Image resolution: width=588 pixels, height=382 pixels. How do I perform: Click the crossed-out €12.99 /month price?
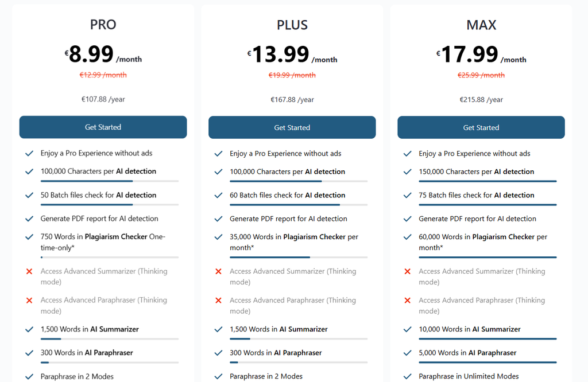pos(103,75)
